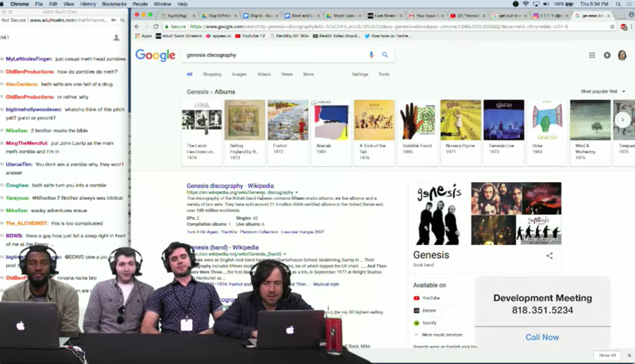Click Call Now in Development Meeting overlay
Screen dimensions: 635x364
coord(542,337)
